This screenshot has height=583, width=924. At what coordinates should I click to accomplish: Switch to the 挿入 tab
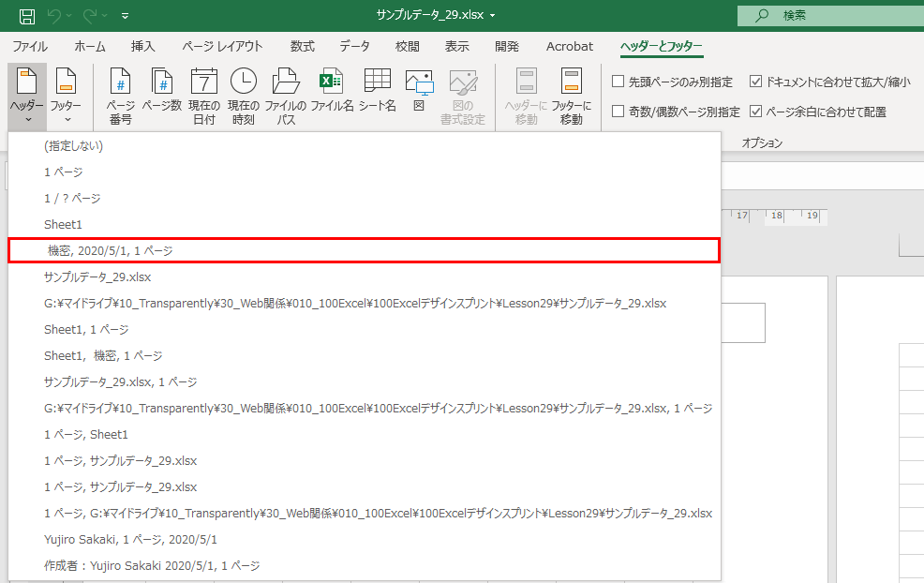point(142,47)
